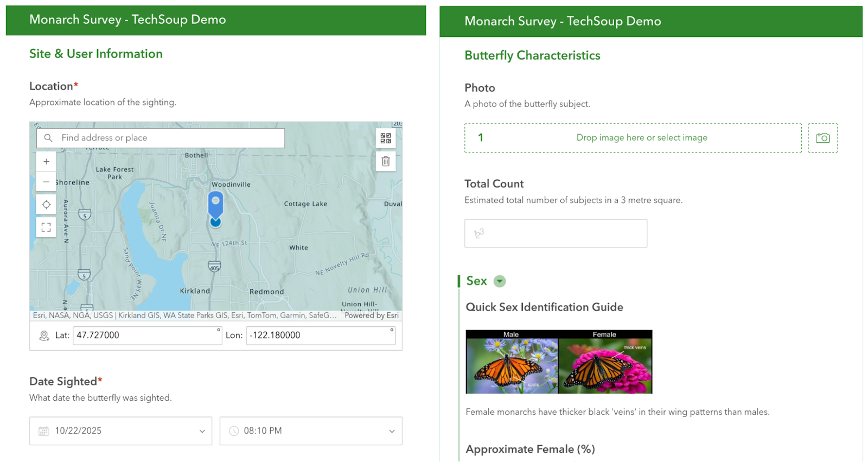Delete map location with trash icon
This screenshot has width=868, height=468.
pos(386,161)
